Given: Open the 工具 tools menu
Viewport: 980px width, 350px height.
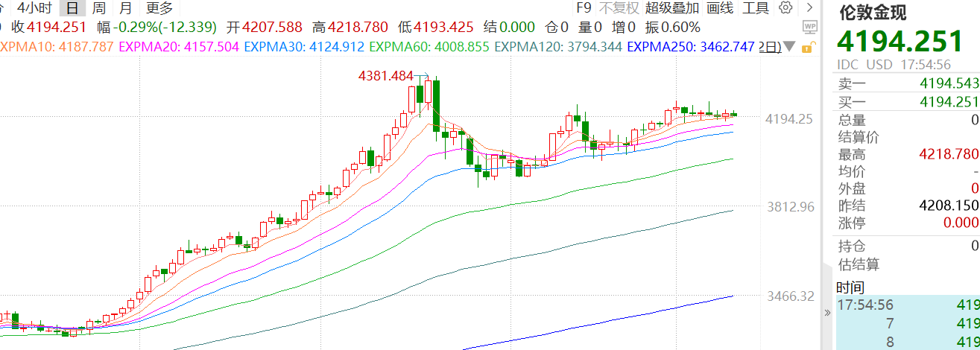Looking at the screenshot, I should 756,8.
